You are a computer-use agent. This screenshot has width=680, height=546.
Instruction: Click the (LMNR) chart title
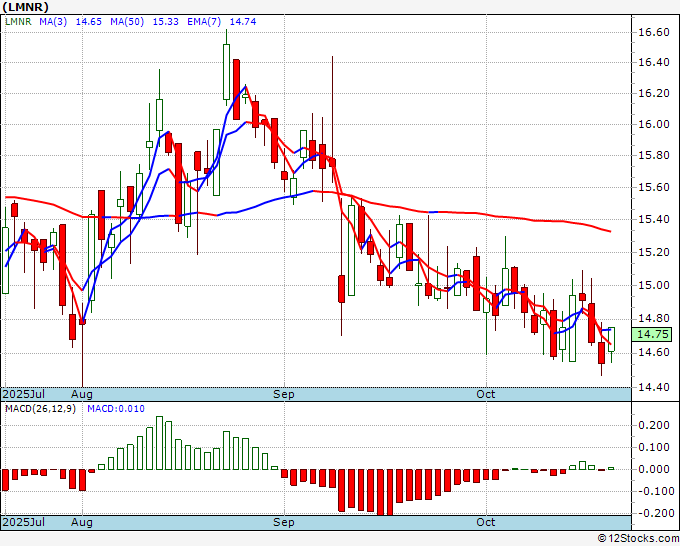[26, 7]
